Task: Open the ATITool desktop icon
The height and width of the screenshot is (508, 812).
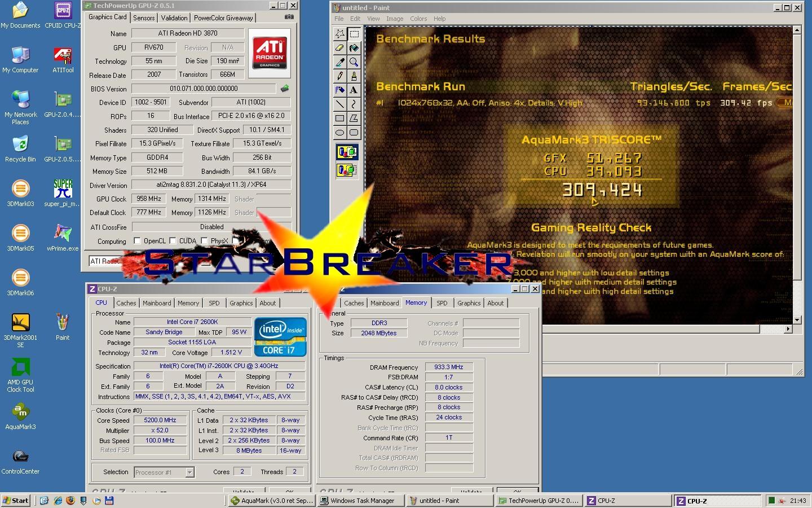Action: coord(63,60)
